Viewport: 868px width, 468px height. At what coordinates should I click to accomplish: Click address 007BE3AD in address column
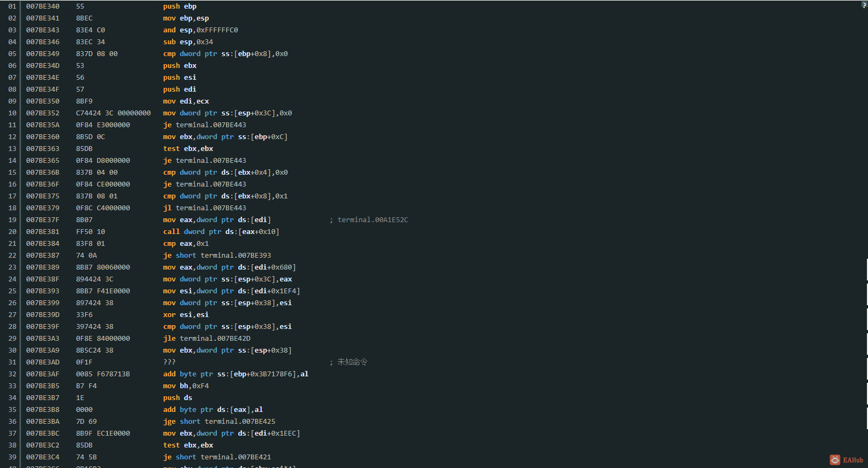(x=43, y=362)
